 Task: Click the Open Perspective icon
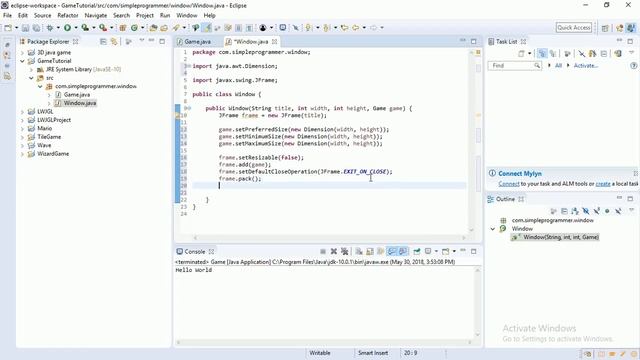pyautogui.click(x=605, y=28)
